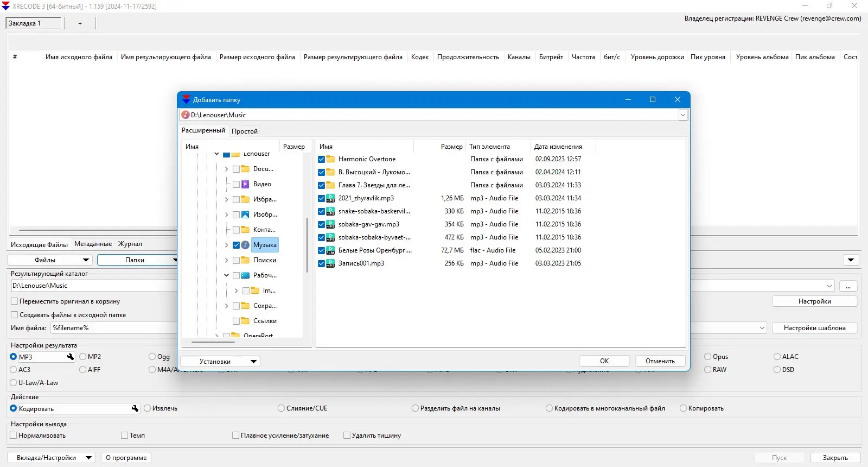Select the Исходящие Файлы tab
868x467 pixels.
pos(40,244)
